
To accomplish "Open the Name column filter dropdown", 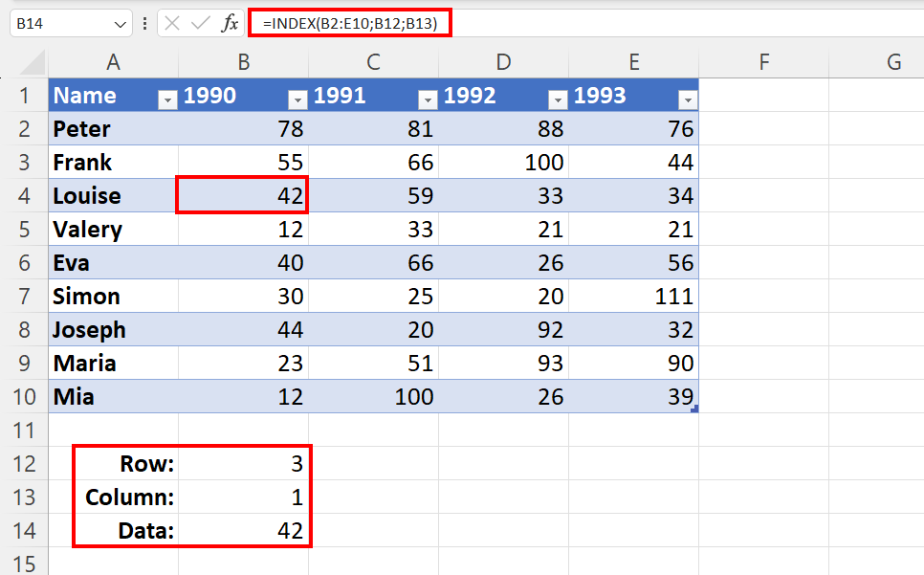I will (168, 100).
